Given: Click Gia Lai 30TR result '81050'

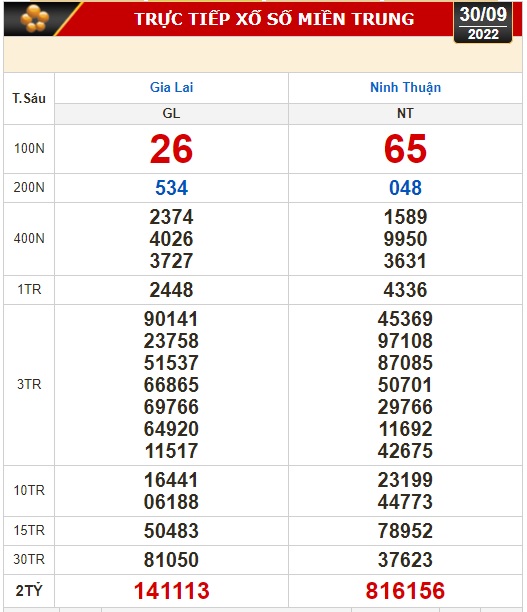Looking at the screenshot, I should pos(171,560).
